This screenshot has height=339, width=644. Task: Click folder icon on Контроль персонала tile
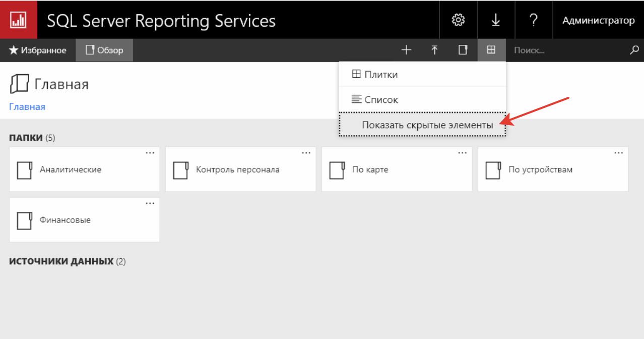(x=181, y=170)
